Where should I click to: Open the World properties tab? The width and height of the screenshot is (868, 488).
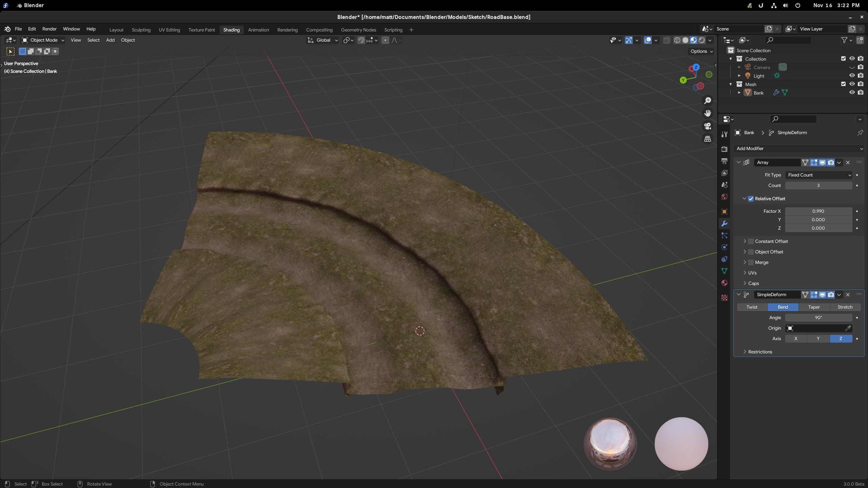pyautogui.click(x=724, y=197)
